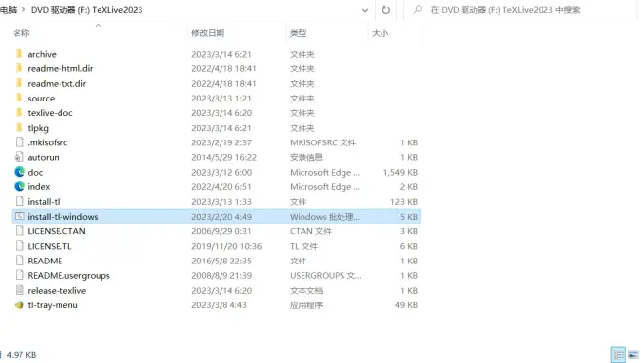Click the date 2014/5/29 16:22
This screenshot has width=644, height=363.
[223, 157]
